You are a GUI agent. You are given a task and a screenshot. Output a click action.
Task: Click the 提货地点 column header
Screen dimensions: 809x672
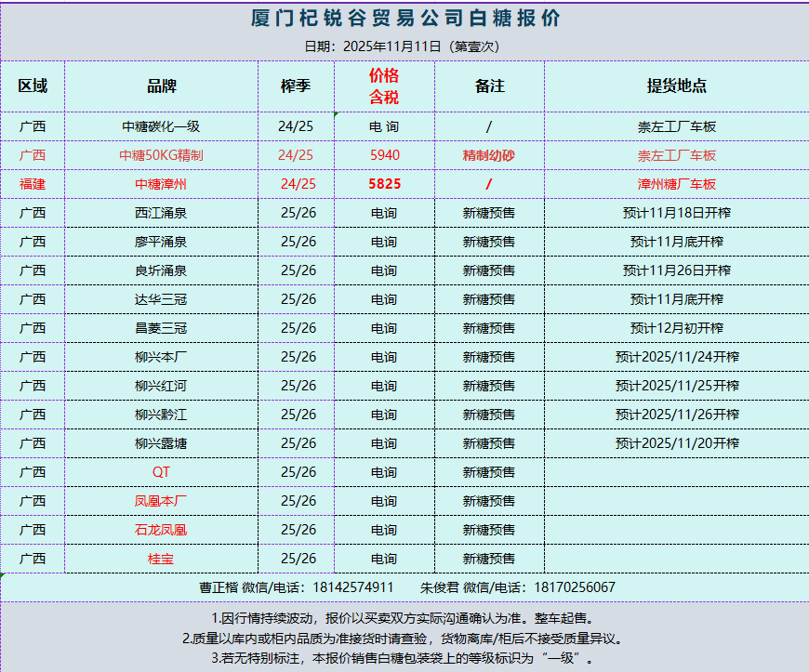676,86
